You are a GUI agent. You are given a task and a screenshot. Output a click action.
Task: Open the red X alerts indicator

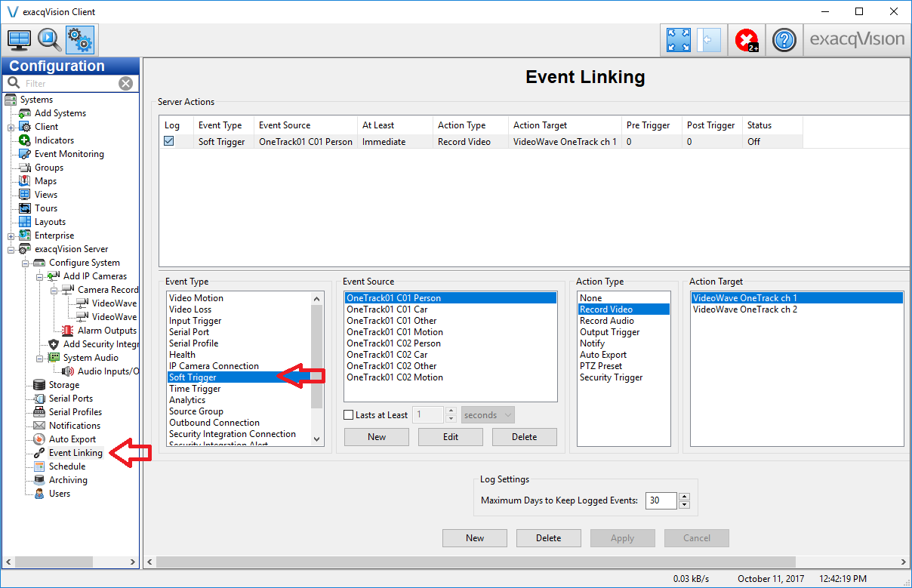click(747, 39)
